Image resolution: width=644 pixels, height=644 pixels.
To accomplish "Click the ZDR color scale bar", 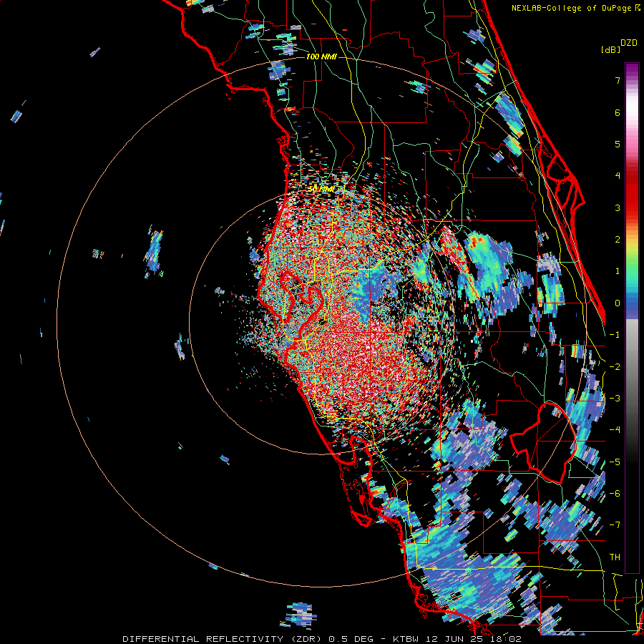I will coord(632,318).
